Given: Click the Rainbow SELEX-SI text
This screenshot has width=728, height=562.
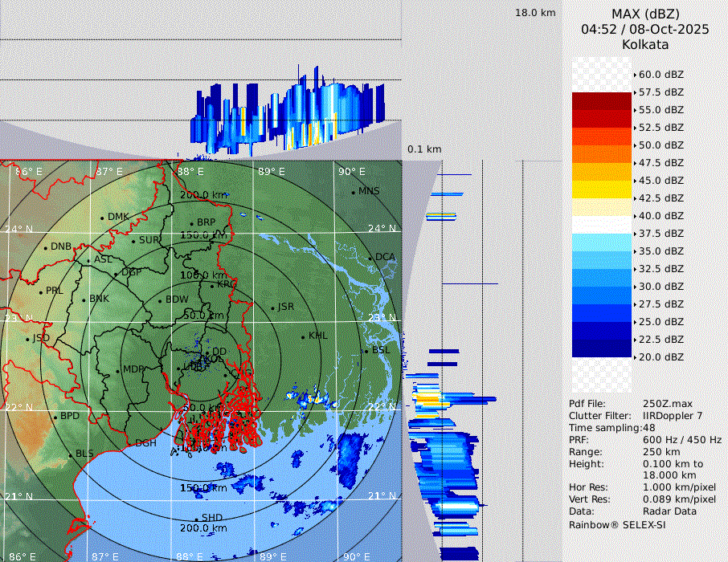Looking at the screenshot, I should 617,524.
